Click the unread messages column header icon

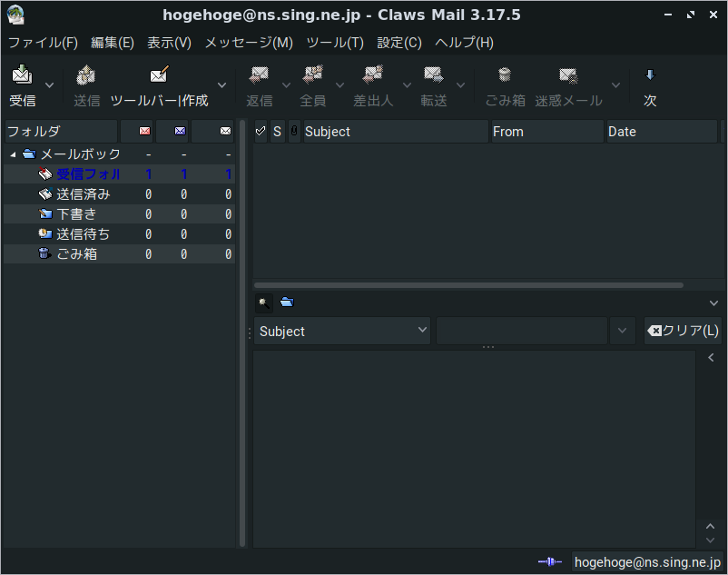coord(180,131)
